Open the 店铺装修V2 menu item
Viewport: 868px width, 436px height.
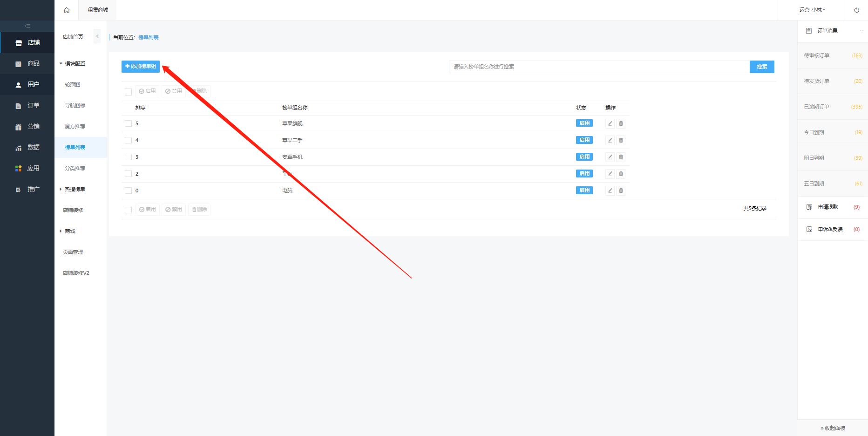click(x=76, y=273)
